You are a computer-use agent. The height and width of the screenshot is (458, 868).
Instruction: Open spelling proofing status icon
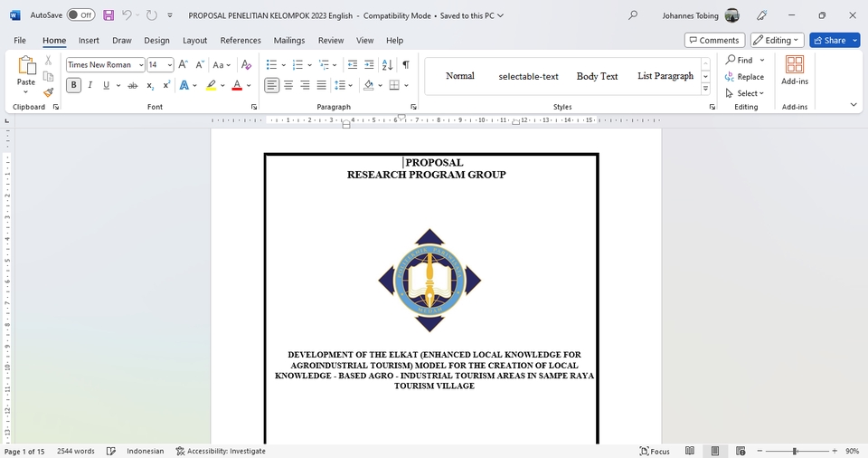point(110,452)
